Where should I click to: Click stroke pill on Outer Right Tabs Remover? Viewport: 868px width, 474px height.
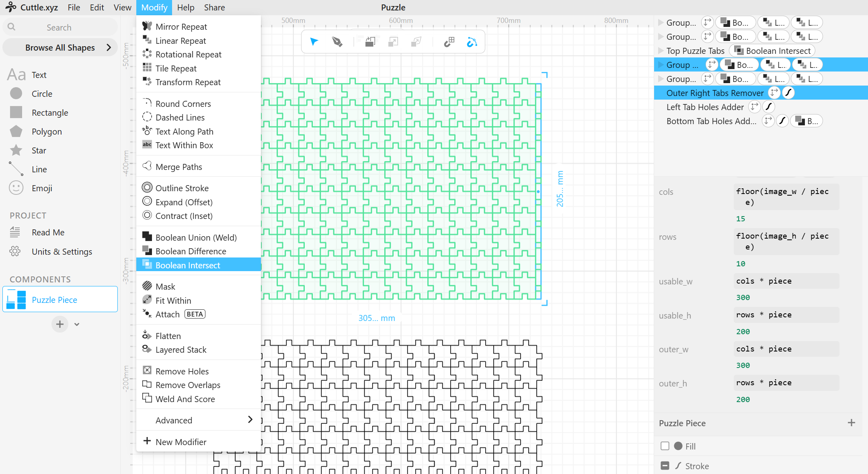click(x=788, y=93)
